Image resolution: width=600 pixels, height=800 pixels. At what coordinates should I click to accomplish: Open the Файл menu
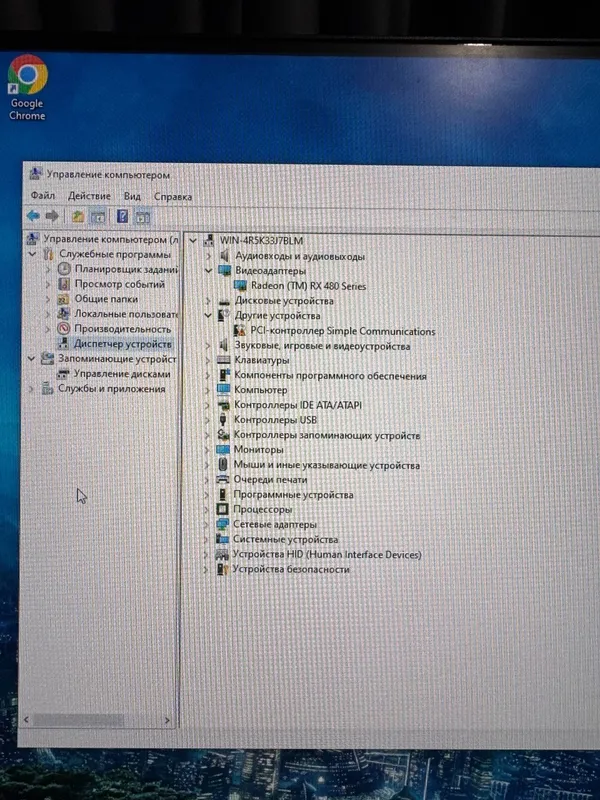(x=43, y=195)
